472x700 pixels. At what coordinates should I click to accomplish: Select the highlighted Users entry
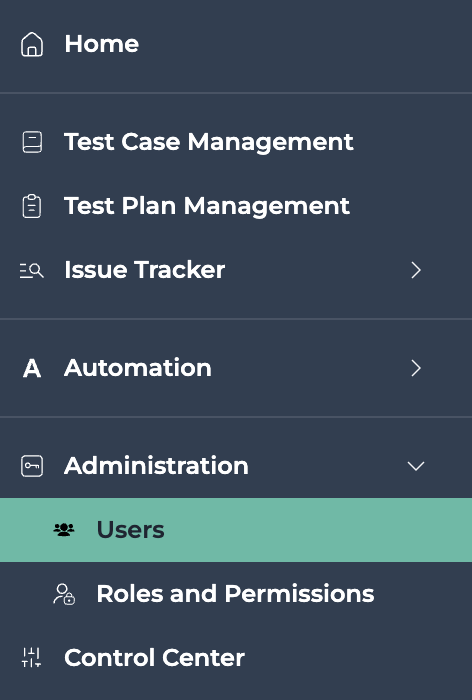coord(236,530)
